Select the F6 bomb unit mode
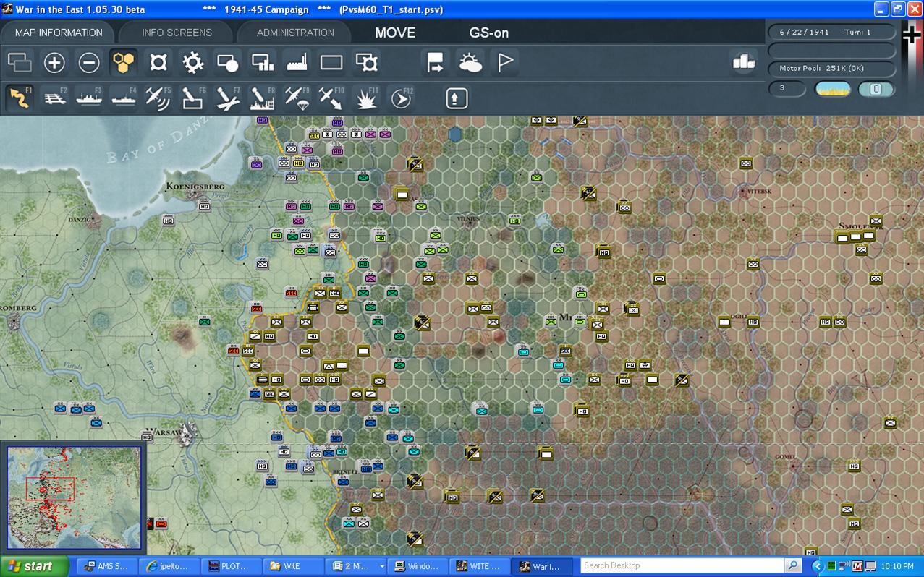This screenshot has width=924, height=577. click(x=192, y=98)
